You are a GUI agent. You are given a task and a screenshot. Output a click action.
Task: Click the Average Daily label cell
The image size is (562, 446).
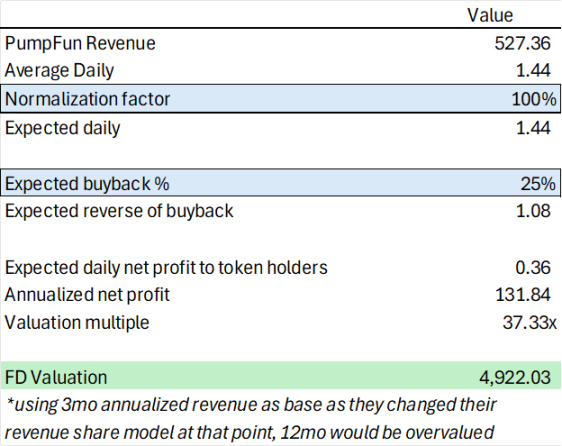pyautogui.click(x=59, y=71)
